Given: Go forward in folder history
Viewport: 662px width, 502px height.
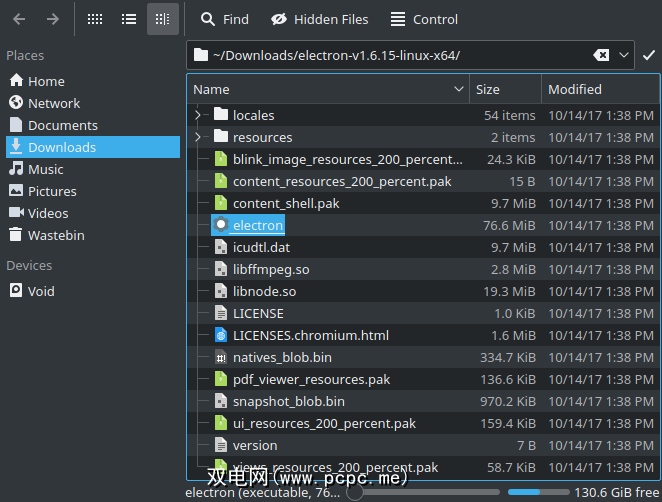Looking at the screenshot, I should [x=53, y=19].
